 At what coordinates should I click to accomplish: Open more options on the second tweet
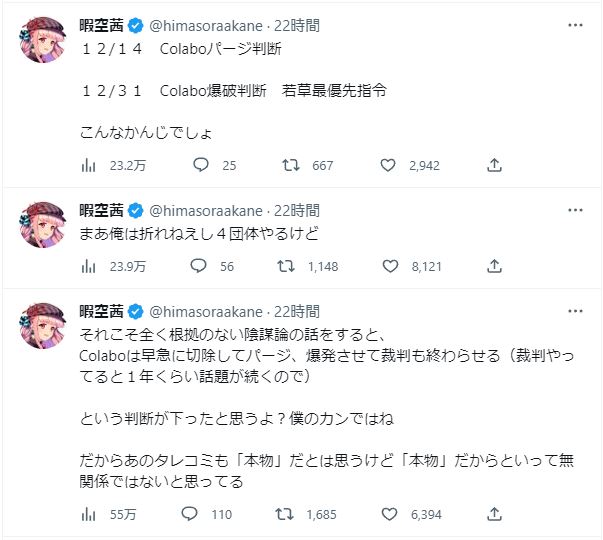(574, 210)
